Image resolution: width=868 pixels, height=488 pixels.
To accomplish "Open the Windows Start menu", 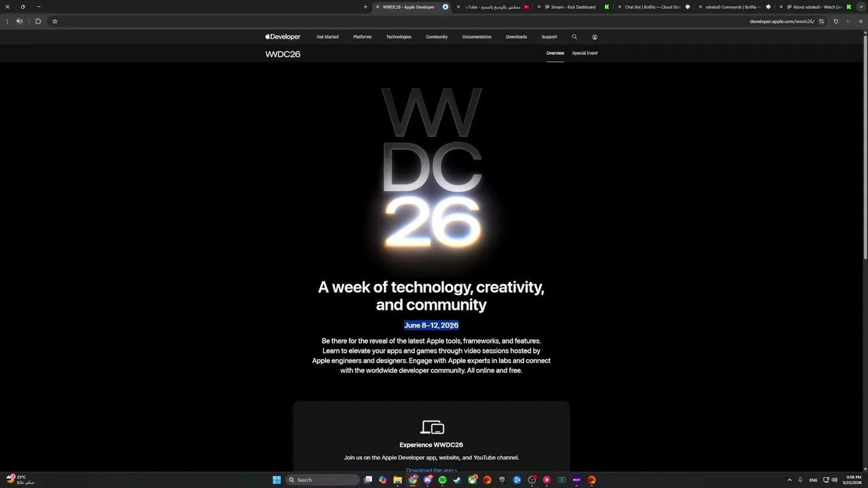I will [277, 480].
